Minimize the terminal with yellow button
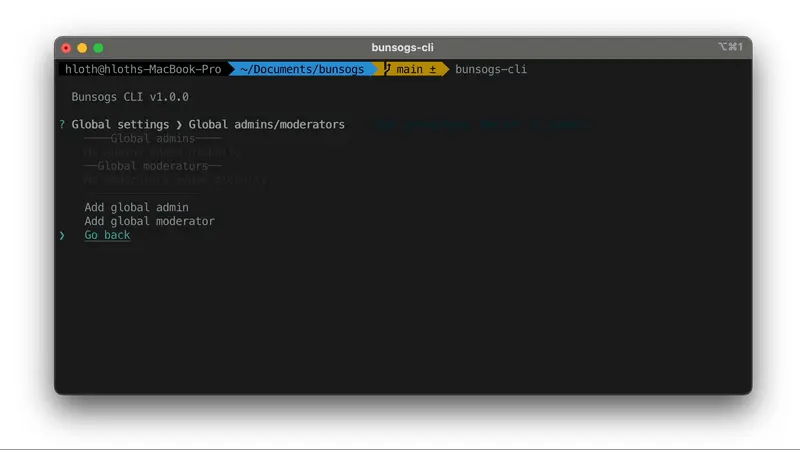The image size is (800, 450). [x=83, y=47]
